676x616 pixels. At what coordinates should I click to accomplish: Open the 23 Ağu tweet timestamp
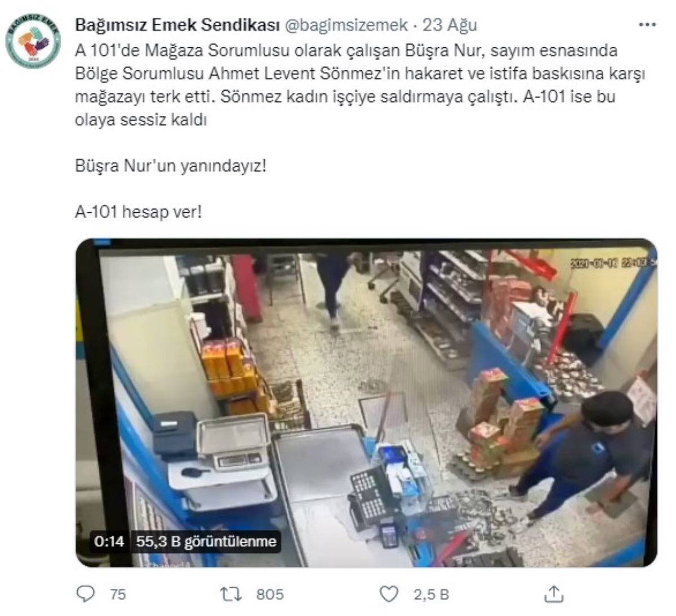(450, 25)
